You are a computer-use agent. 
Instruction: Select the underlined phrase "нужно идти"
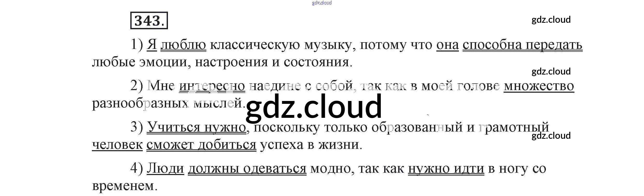click(446, 169)
